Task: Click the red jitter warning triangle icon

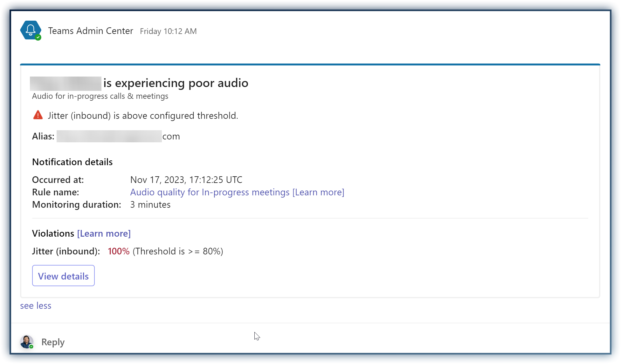Action: (x=38, y=115)
